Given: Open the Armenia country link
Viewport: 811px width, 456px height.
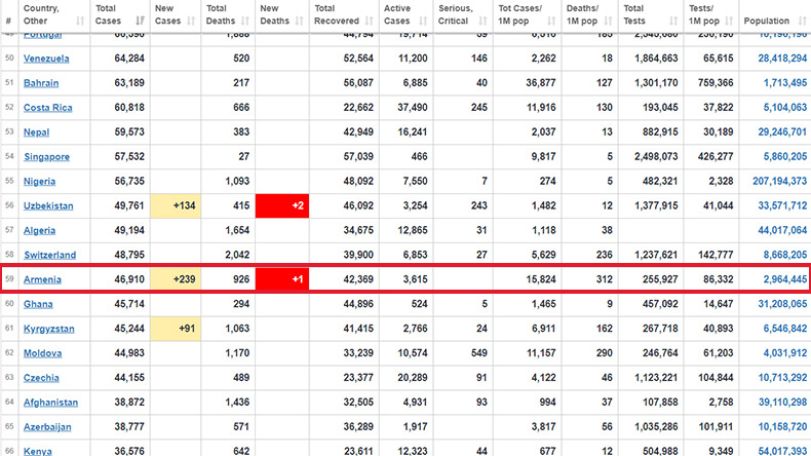Looking at the screenshot, I should tap(42, 279).
